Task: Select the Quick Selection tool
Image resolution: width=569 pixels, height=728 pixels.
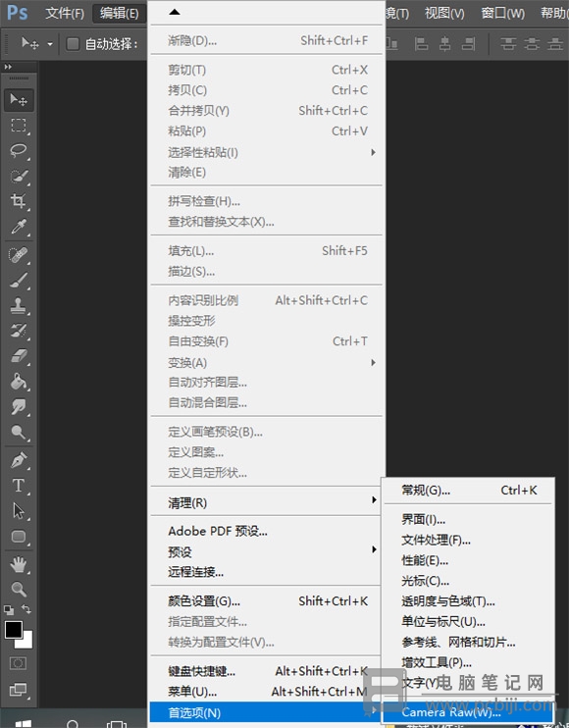Action: tap(19, 176)
